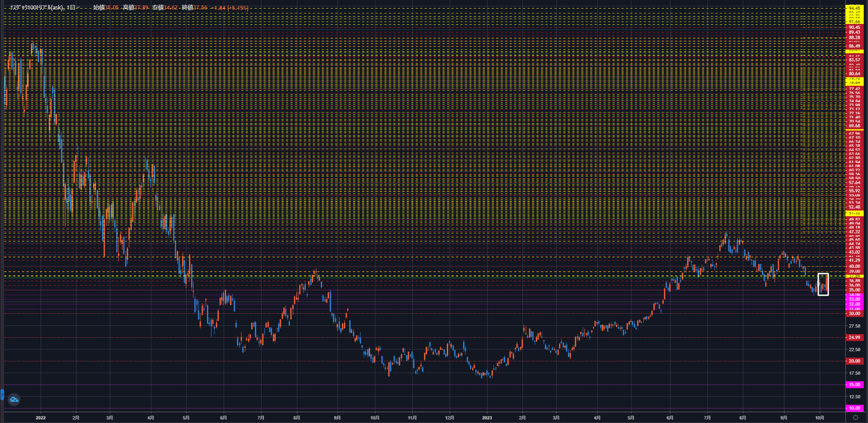The image size is (868, 423).
Task: Expand the blue left sidebar arrow
Action: click(x=2, y=395)
